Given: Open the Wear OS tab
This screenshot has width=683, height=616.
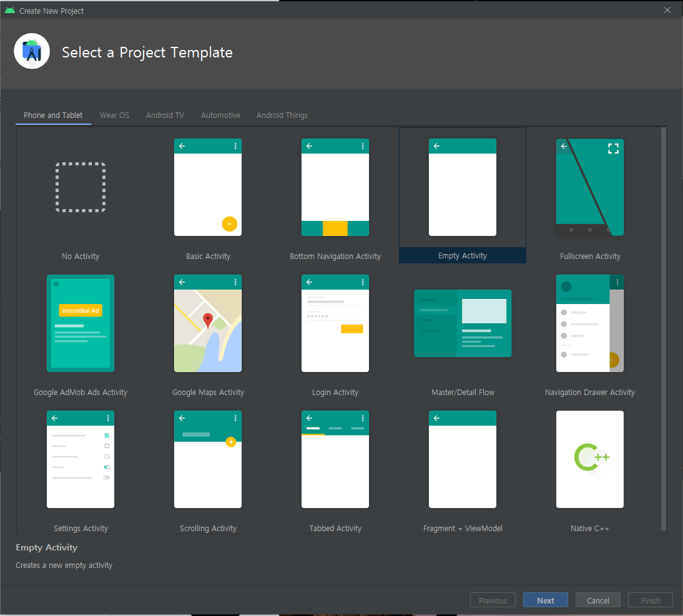Looking at the screenshot, I should pyautogui.click(x=114, y=115).
